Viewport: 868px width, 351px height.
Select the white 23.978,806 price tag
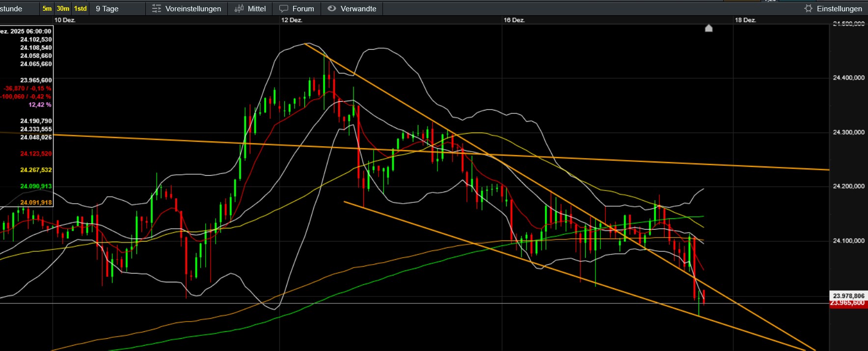[x=848, y=296]
